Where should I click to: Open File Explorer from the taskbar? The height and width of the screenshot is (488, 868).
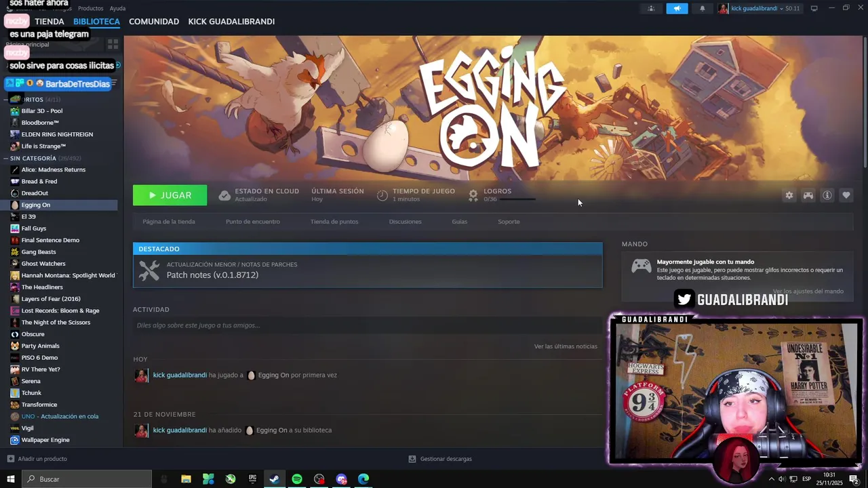pyautogui.click(x=186, y=479)
